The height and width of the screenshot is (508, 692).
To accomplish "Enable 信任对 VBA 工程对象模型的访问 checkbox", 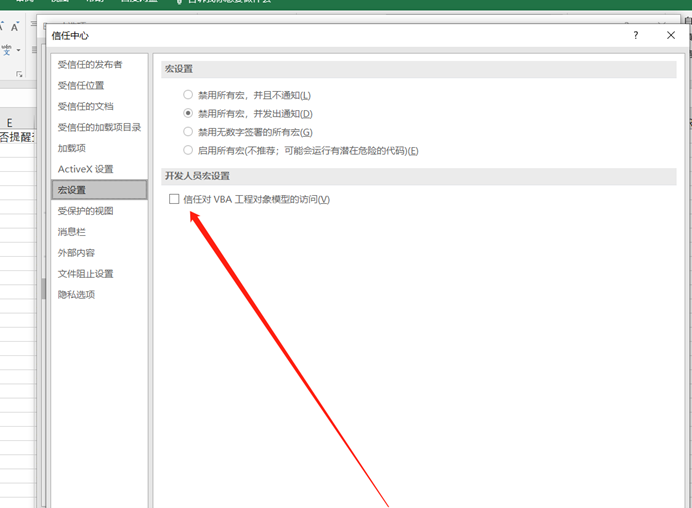I will [x=174, y=199].
